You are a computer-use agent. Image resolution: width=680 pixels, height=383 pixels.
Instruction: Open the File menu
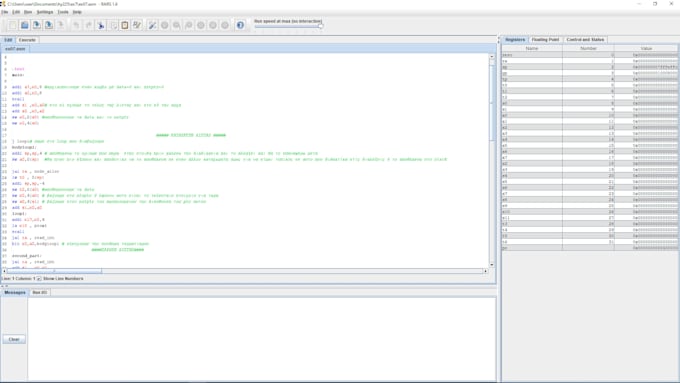pos(5,12)
